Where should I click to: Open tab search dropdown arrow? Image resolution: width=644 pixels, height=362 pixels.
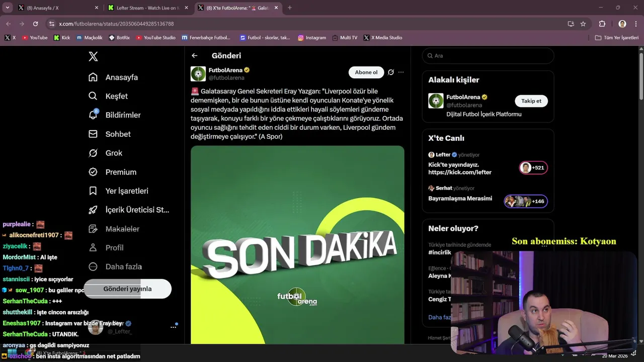coord(7,8)
